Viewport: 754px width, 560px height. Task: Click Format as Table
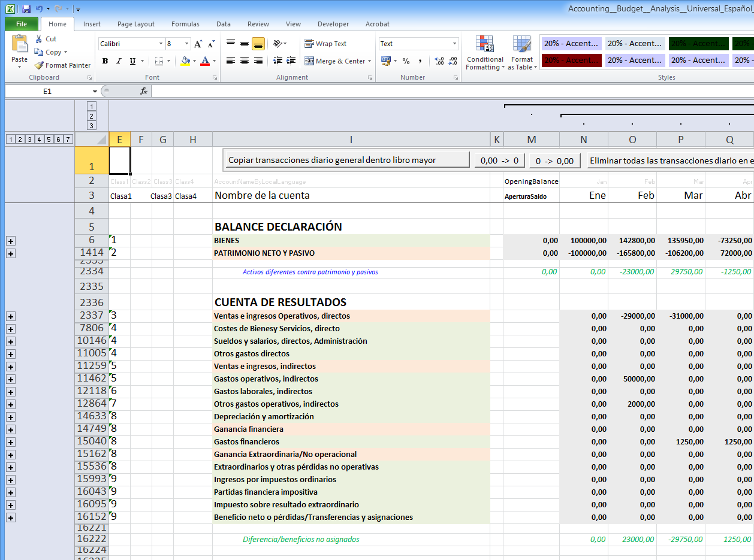pyautogui.click(x=521, y=53)
